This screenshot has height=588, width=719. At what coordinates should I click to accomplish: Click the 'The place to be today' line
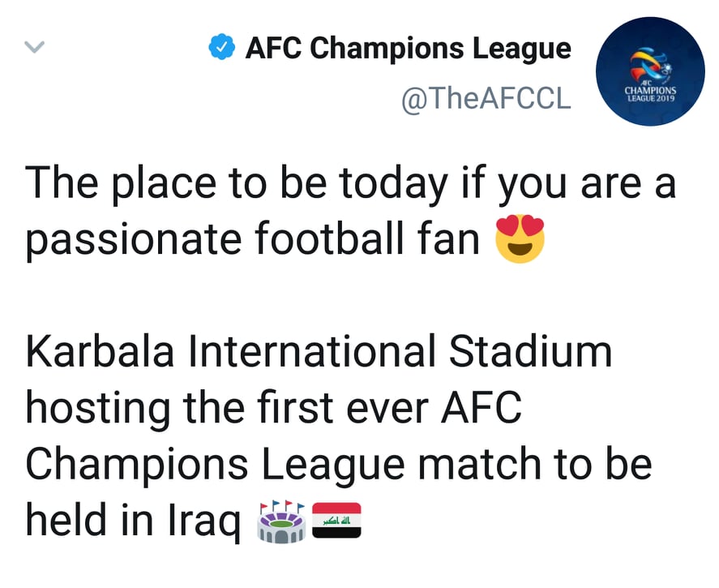point(350,185)
